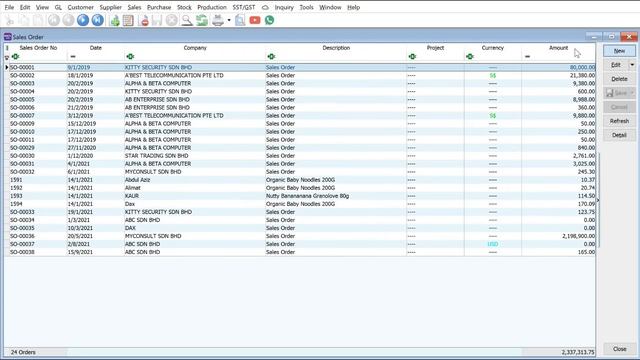Open the cloud icon menu in menu bar
This screenshot has height=360, width=640.
pyautogui.click(x=265, y=7)
